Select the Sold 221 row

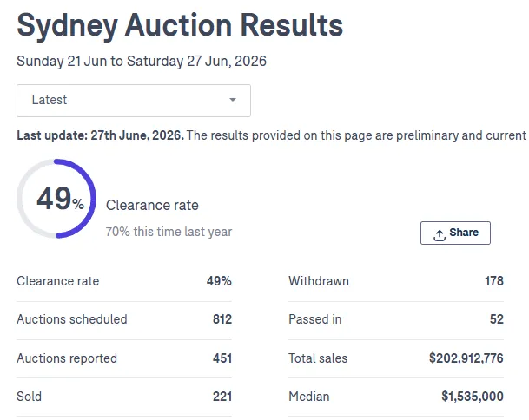click(x=124, y=397)
